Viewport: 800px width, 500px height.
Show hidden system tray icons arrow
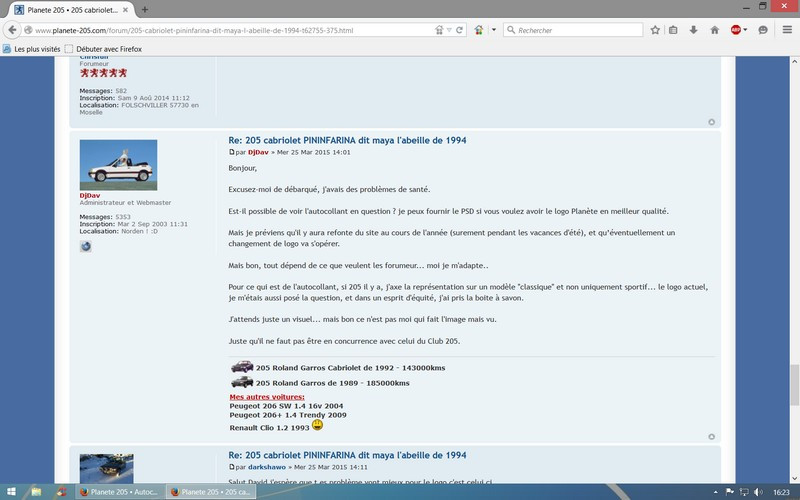715,492
